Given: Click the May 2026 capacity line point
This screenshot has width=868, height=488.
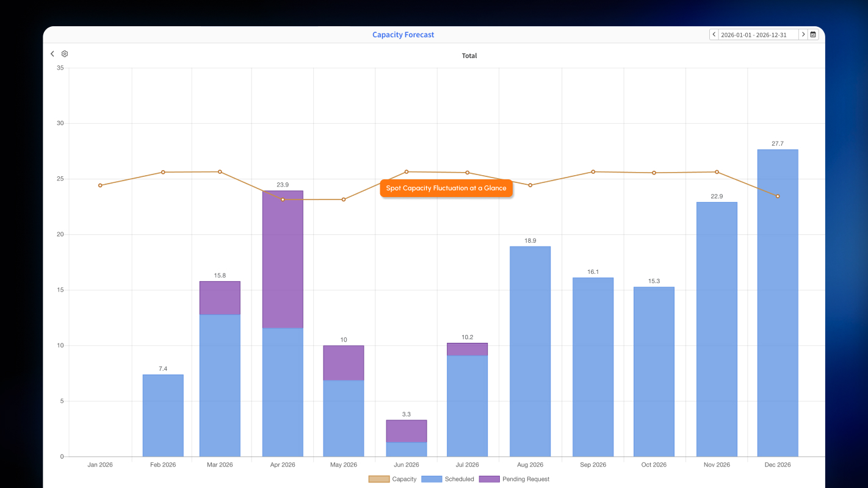Looking at the screenshot, I should (344, 199).
